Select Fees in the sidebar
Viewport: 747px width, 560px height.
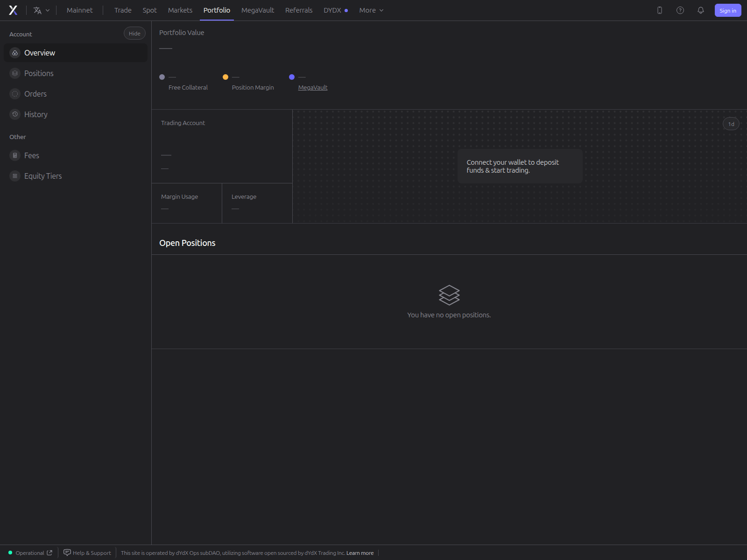coord(76,155)
